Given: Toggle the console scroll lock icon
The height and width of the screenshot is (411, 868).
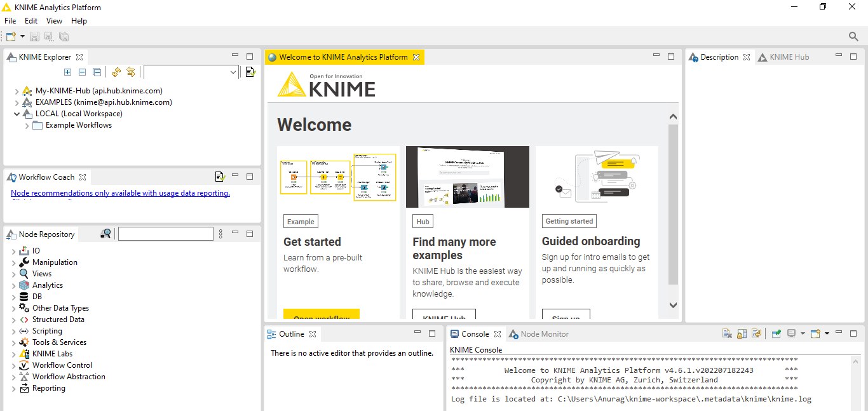Looking at the screenshot, I should coord(742,334).
